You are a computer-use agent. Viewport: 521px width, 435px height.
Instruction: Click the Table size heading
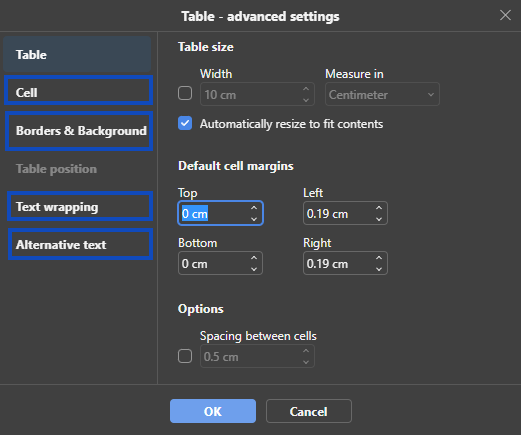coord(206,47)
